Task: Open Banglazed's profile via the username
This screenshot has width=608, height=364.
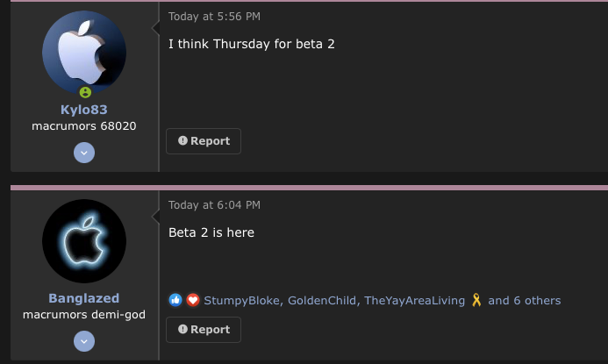Action: (84, 298)
